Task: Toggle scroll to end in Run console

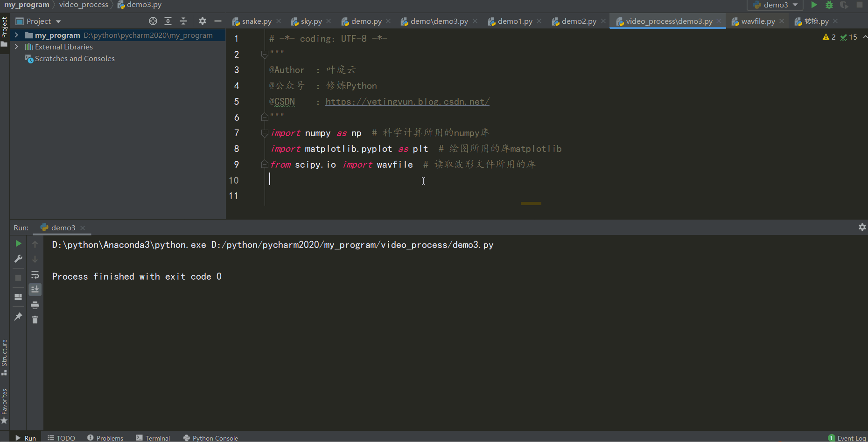Action: [35, 290]
